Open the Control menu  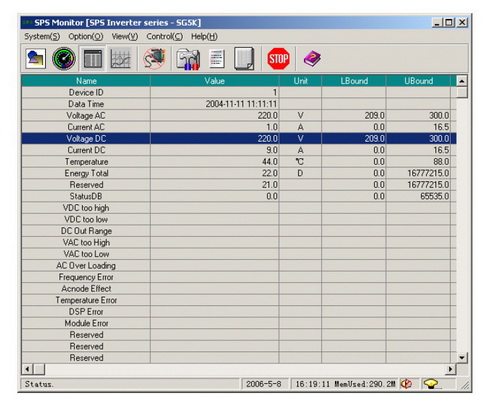(x=165, y=36)
